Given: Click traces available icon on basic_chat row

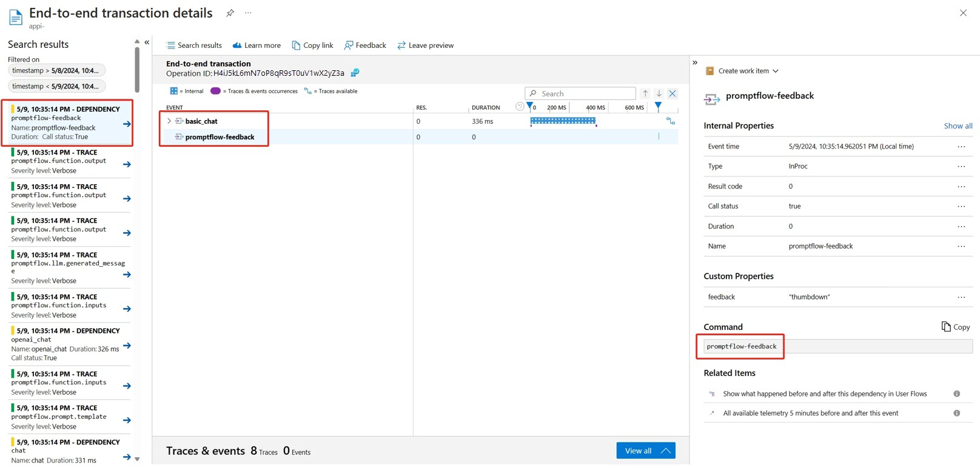Looking at the screenshot, I should [x=670, y=121].
